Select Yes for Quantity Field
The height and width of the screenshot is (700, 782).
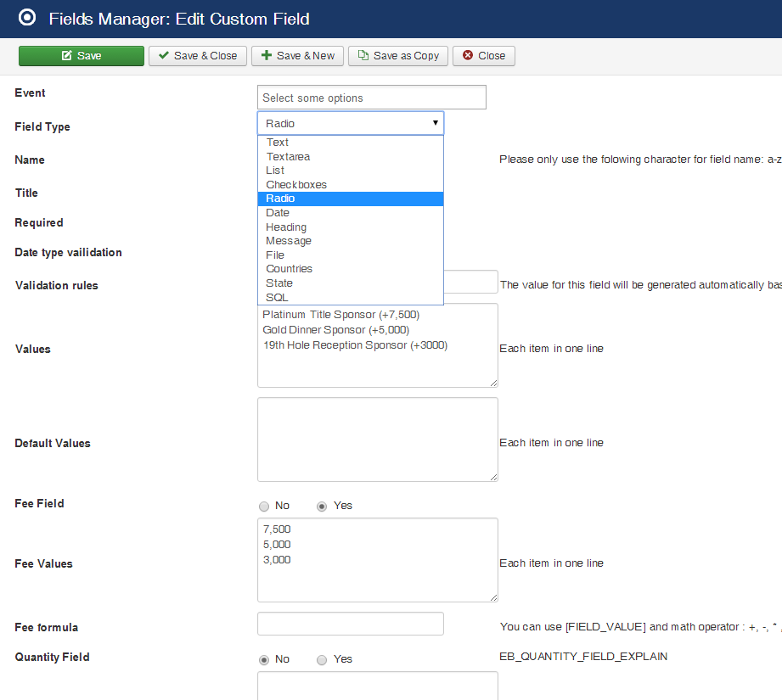click(322, 659)
